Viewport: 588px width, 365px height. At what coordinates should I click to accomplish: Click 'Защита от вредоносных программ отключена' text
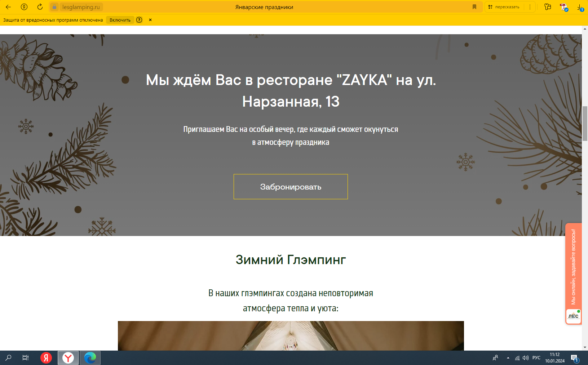(53, 20)
